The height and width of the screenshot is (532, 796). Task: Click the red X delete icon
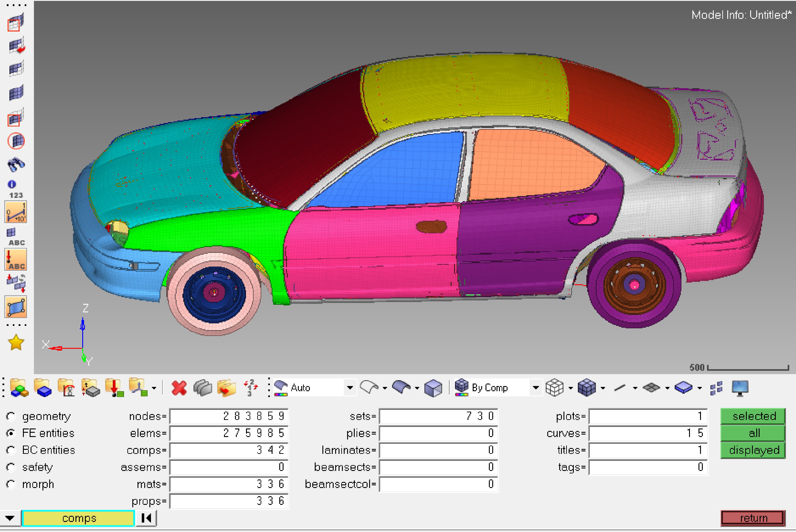coord(179,388)
